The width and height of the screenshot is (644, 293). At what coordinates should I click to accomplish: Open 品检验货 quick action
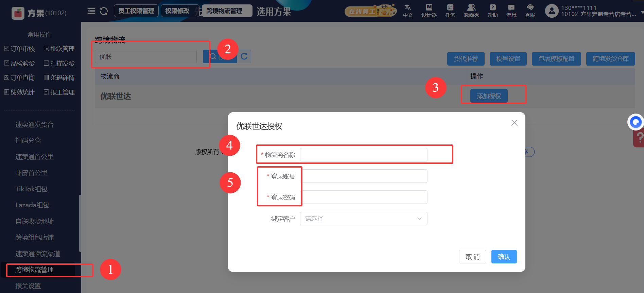[x=19, y=64]
